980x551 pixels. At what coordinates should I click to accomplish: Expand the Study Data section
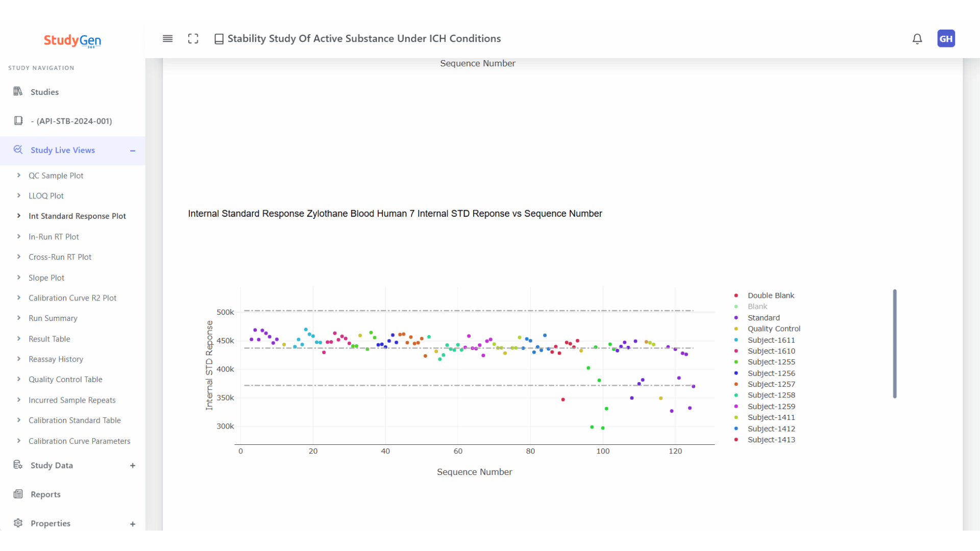click(133, 465)
